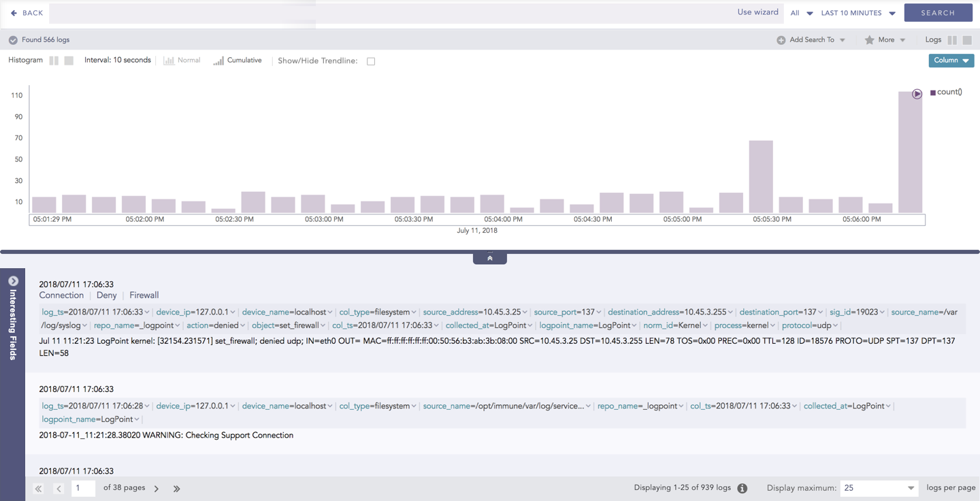Enable the Show/Hide Trendline checkbox
Viewport: 980px width, 501px height.
tap(371, 61)
